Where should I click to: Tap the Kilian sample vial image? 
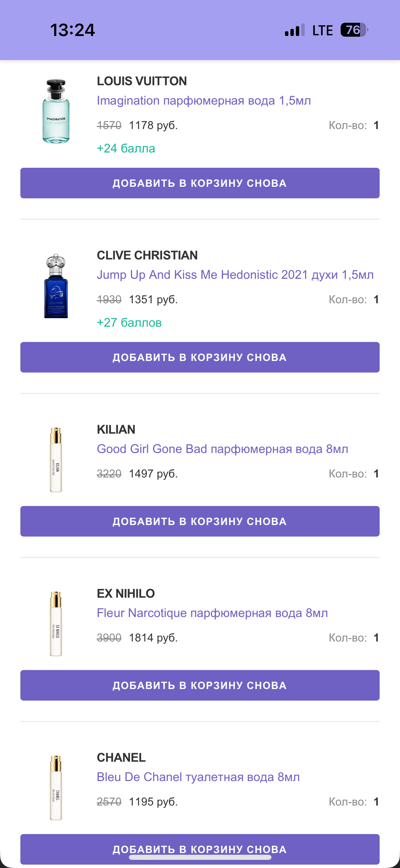(x=56, y=460)
